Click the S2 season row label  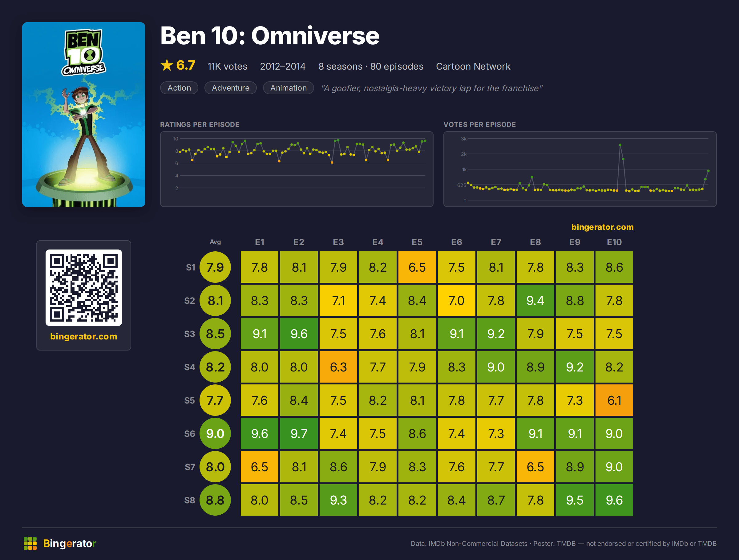(x=189, y=300)
